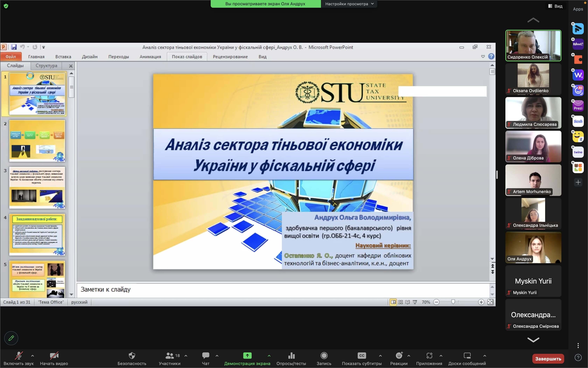588x368 pixels.
Task: Open the Participants panel icon
Action: 170,356
